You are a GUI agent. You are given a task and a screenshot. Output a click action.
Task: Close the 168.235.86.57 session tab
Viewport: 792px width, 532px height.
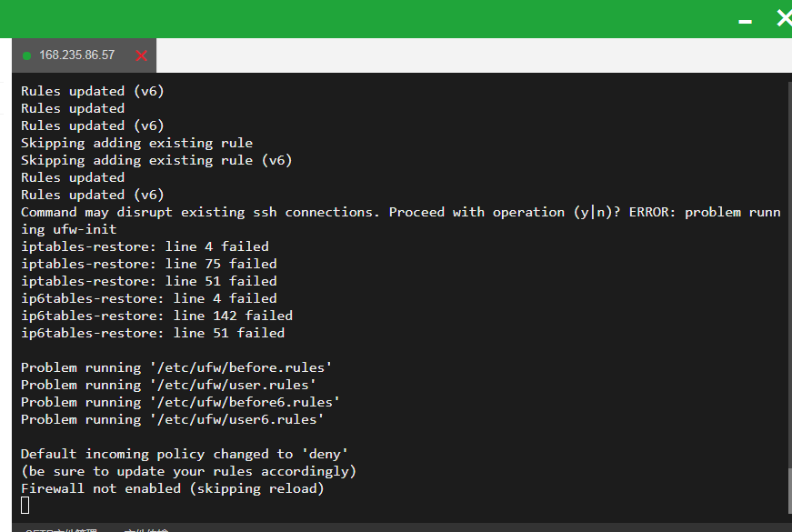click(142, 55)
